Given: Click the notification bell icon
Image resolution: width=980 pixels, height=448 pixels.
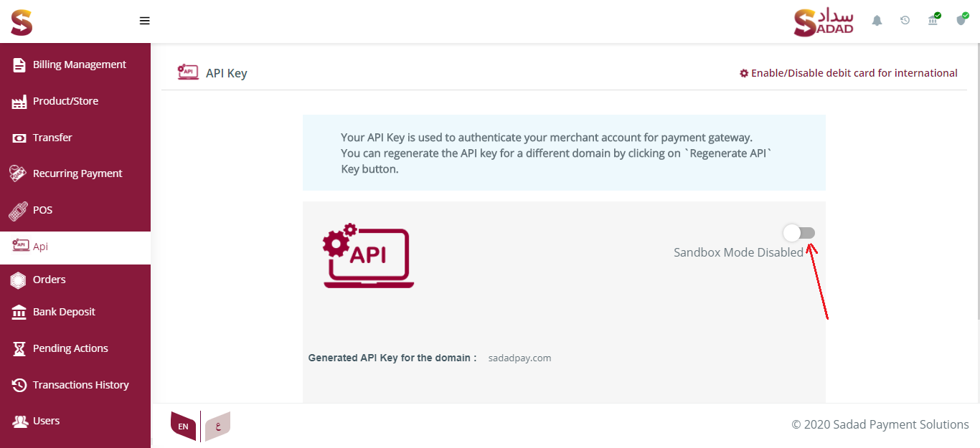Looking at the screenshot, I should pyautogui.click(x=877, y=21).
